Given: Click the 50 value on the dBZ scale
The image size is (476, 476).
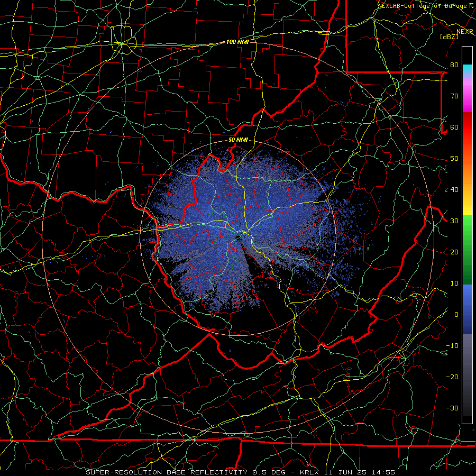Looking at the screenshot, I should pyautogui.click(x=454, y=159).
